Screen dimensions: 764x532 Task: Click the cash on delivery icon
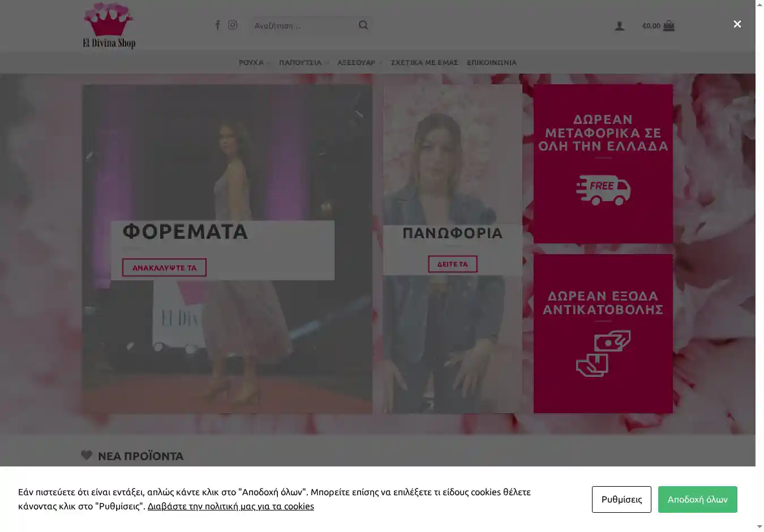tap(603, 353)
